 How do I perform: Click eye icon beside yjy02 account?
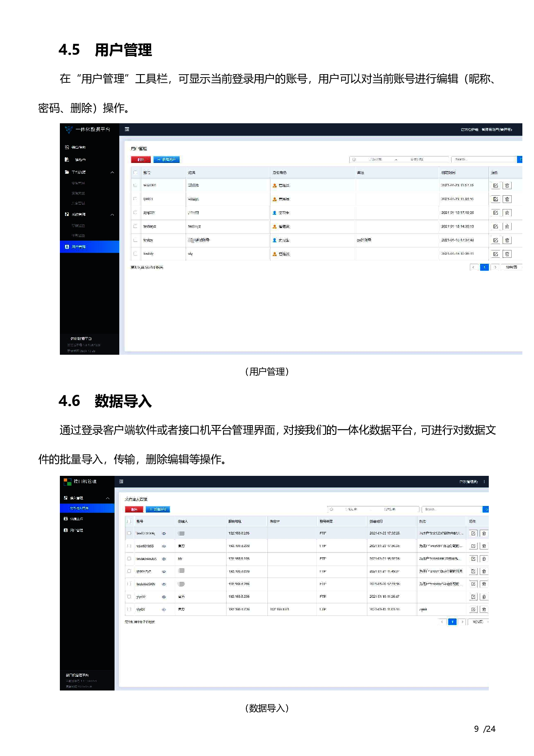coord(164,597)
